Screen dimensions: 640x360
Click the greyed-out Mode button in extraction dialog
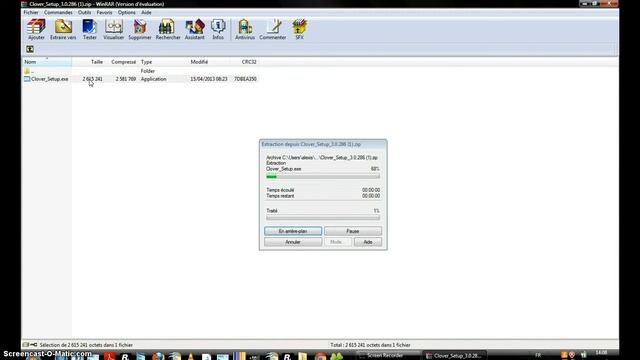(338, 242)
